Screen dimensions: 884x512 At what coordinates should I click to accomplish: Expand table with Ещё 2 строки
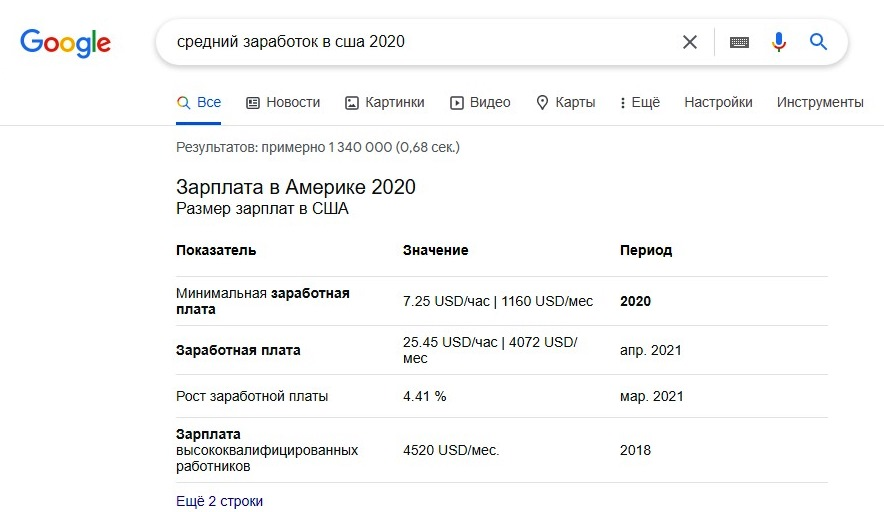(x=219, y=501)
